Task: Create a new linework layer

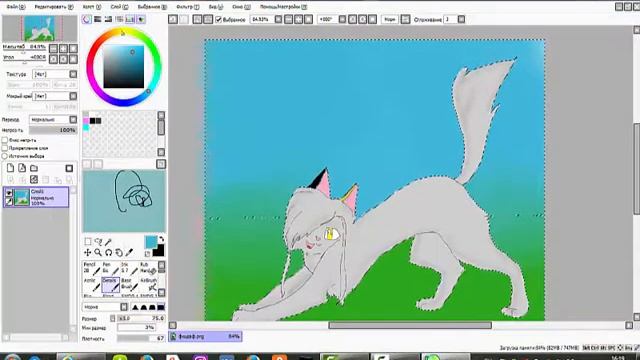Action: (22, 168)
